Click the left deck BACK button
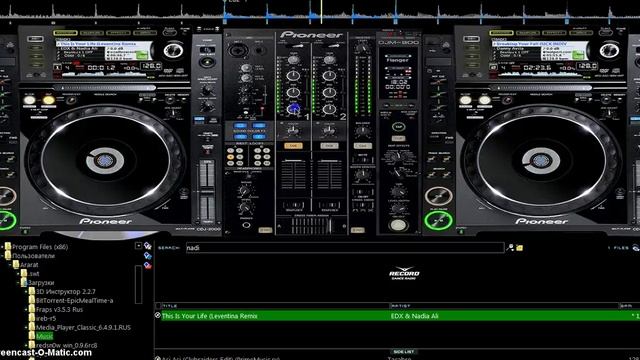 pyautogui.click(x=170, y=32)
